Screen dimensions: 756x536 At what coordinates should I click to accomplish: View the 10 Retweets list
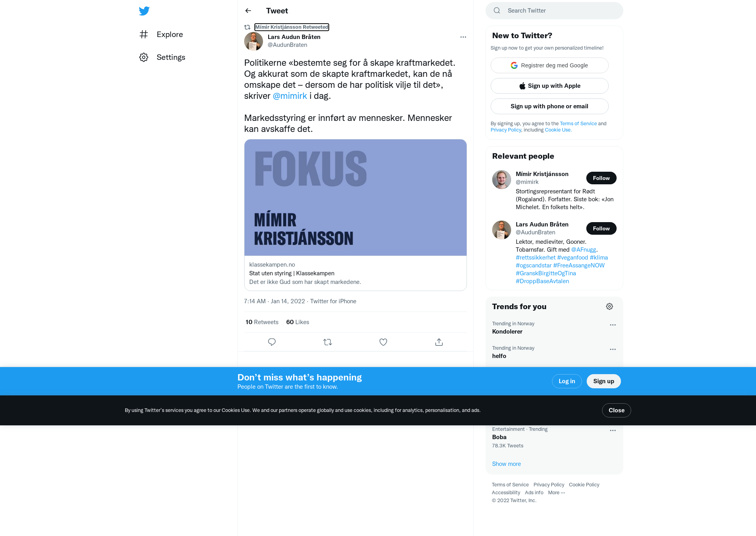262,322
